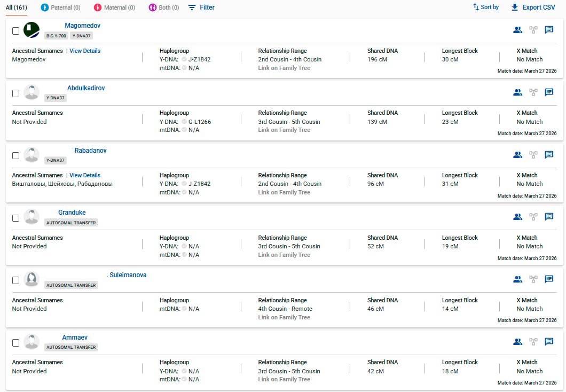Screen dimensions: 566x392
Task: Open the Filter options
Action: [x=201, y=7]
